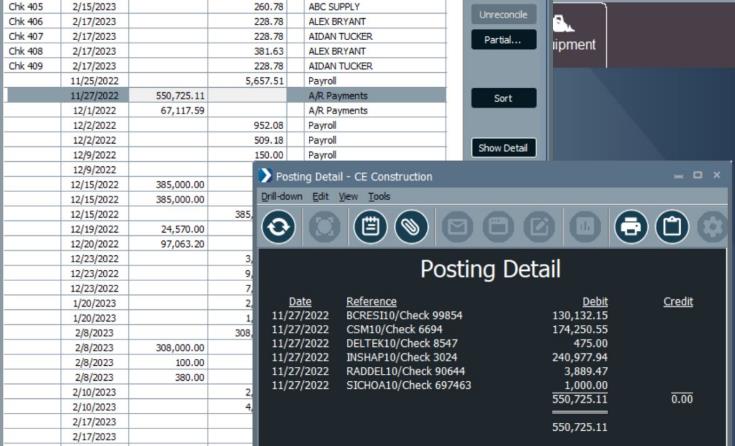Maximize the Posting Detail window
This screenshot has height=446, width=735.
coord(698,176)
